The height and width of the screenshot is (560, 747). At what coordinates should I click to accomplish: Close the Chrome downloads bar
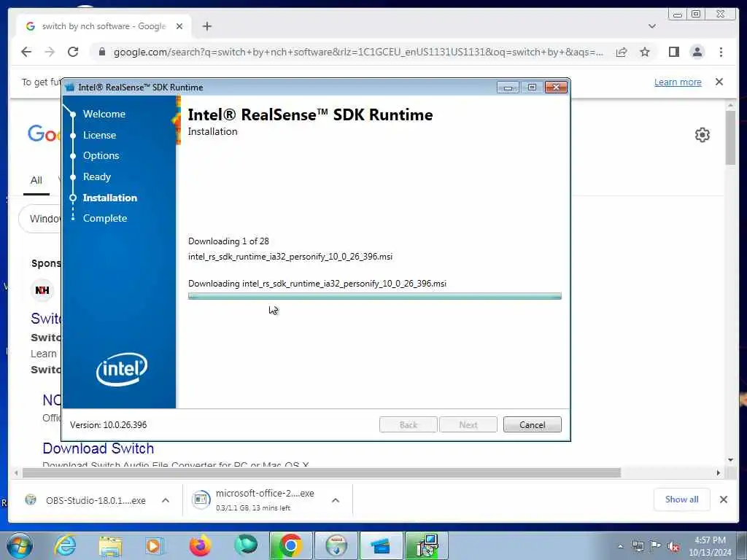[x=723, y=499]
